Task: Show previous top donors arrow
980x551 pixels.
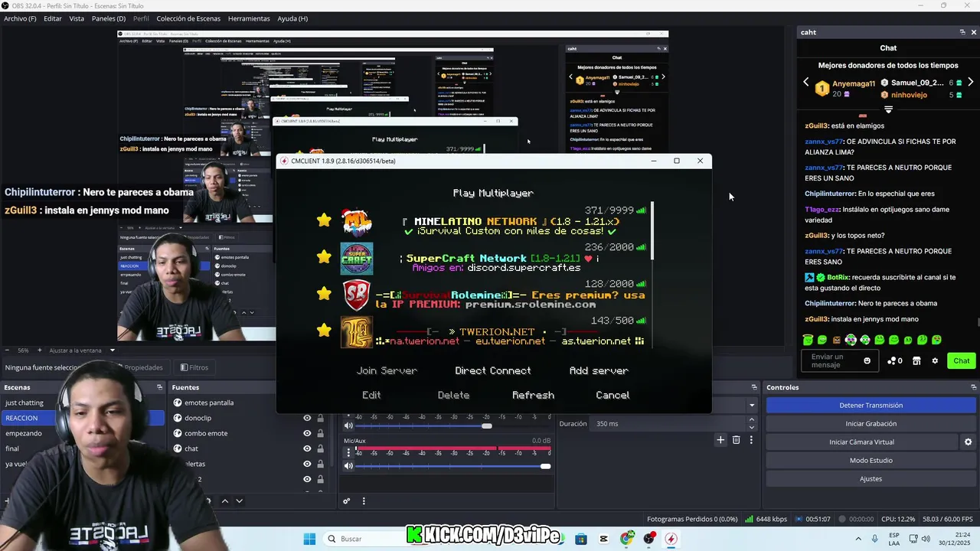Action: [805, 82]
